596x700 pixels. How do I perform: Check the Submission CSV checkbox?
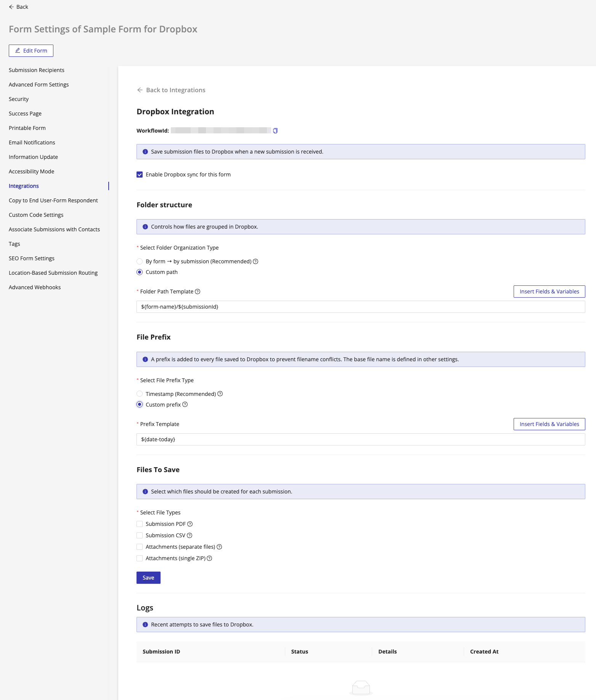(x=140, y=535)
